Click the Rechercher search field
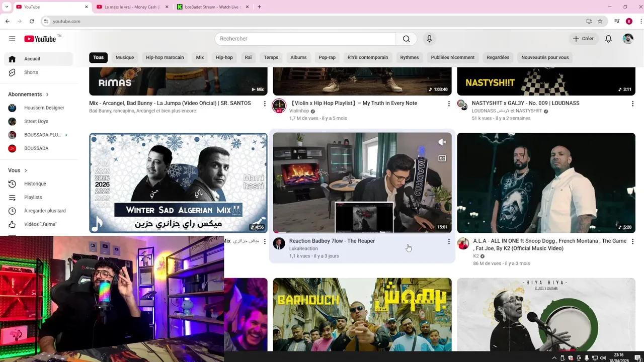Viewport: 644px width, 362px height. tap(305, 39)
